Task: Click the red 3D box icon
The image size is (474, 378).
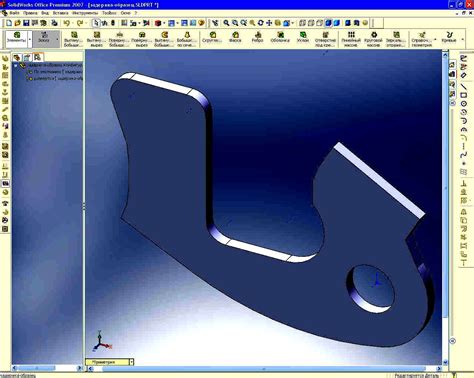Action: (158, 23)
